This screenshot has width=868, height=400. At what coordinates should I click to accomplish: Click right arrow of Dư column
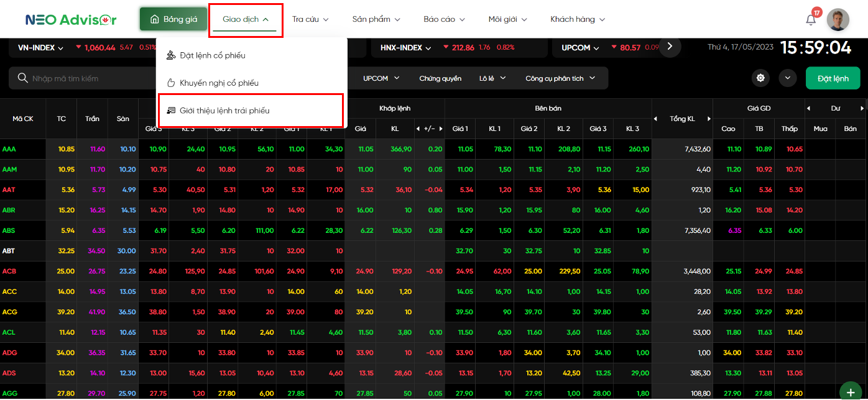click(x=862, y=108)
